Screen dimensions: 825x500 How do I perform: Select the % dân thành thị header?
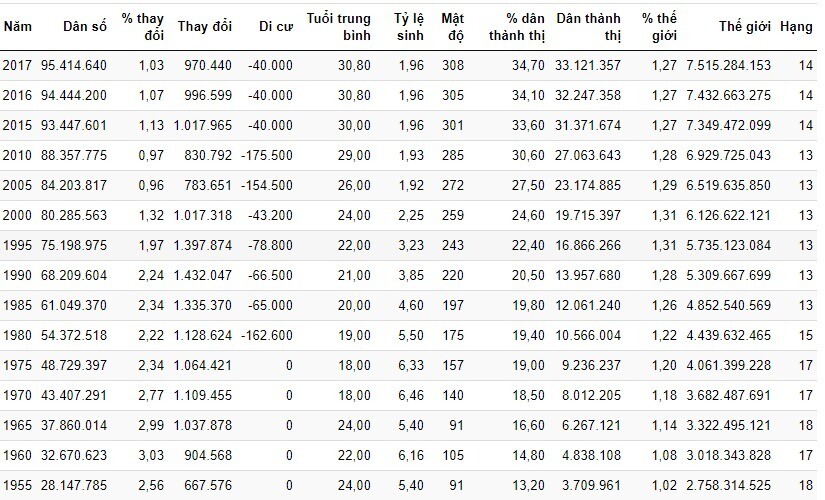coord(517,26)
